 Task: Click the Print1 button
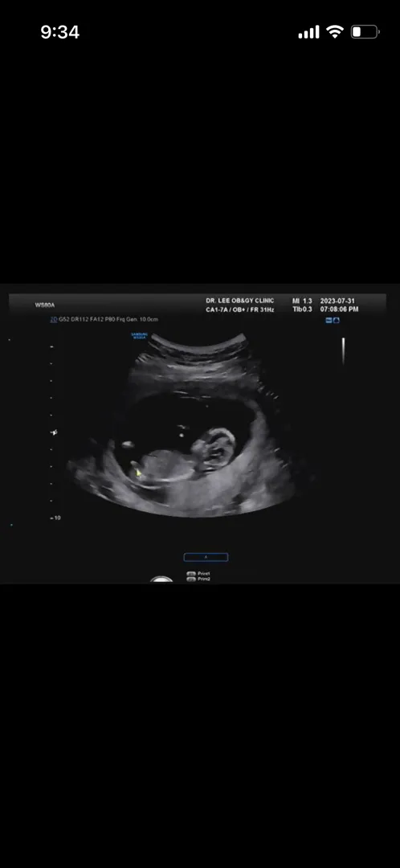(x=199, y=574)
